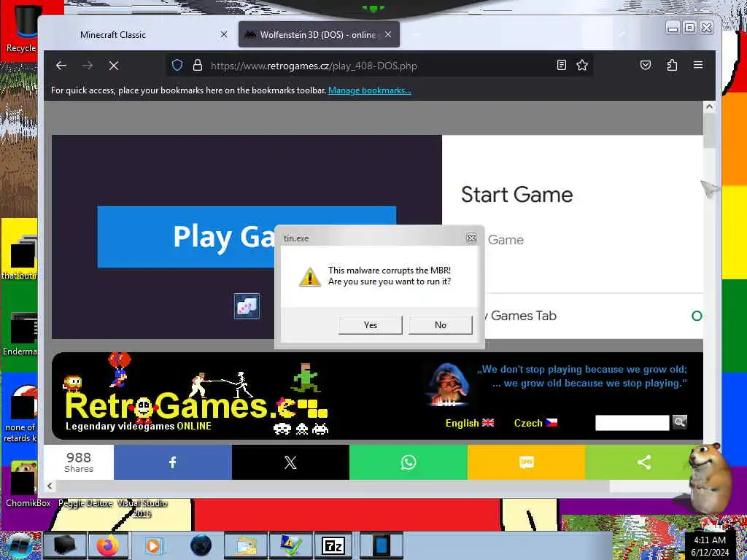747x560 pixels.
Task: Open the ChomikBox desktop icon
Action: (25, 483)
